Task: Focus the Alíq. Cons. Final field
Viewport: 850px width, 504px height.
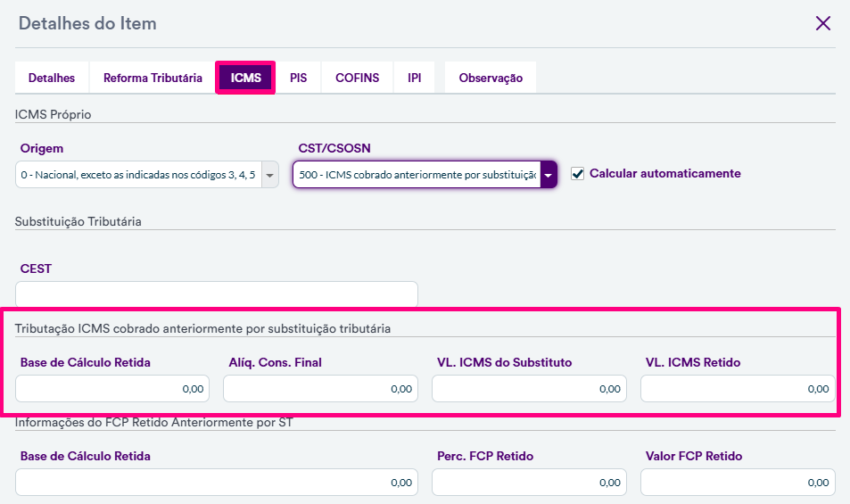Action: point(320,389)
